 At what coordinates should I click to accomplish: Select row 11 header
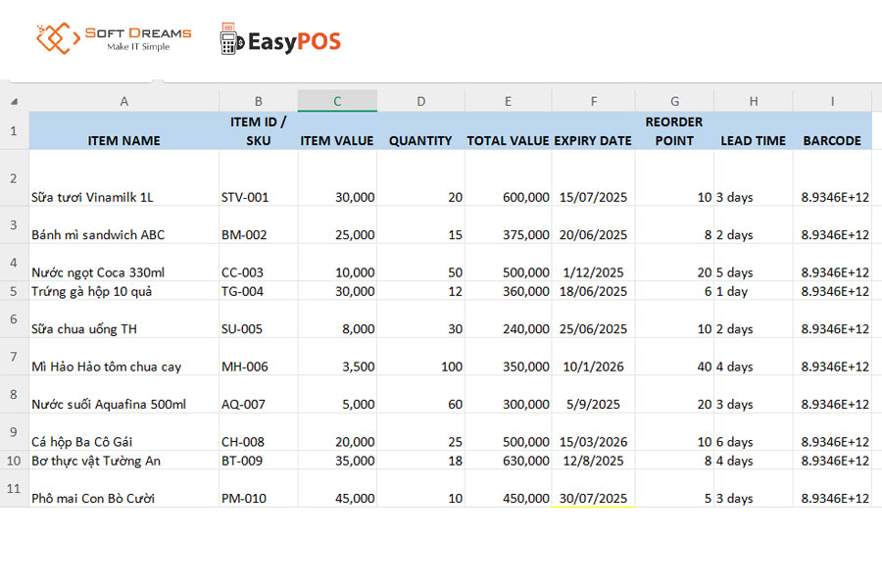click(x=14, y=488)
